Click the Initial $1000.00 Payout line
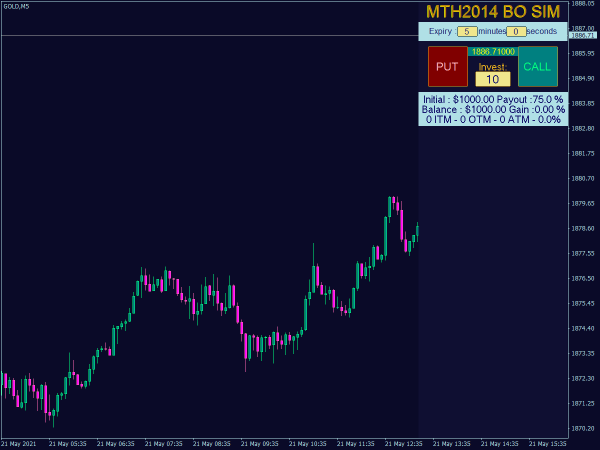This screenshot has height=450, width=600. [x=493, y=99]
